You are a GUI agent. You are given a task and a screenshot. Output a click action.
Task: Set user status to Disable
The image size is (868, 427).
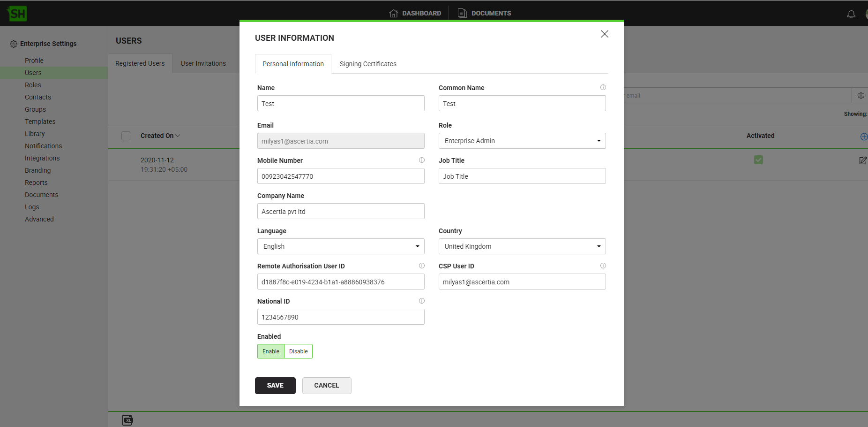coord(298,351)
